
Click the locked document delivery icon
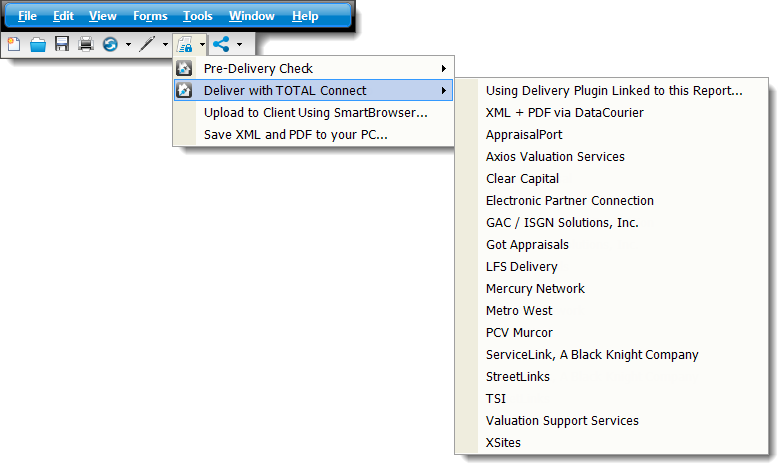pyautogui.click(x=184, y=44)
